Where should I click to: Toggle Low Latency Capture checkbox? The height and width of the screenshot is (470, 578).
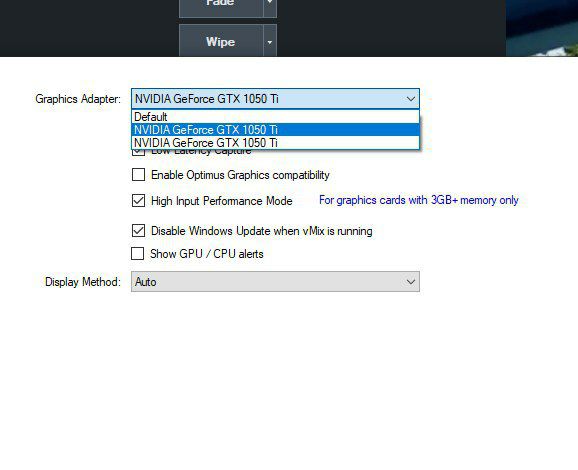(138, 153)
